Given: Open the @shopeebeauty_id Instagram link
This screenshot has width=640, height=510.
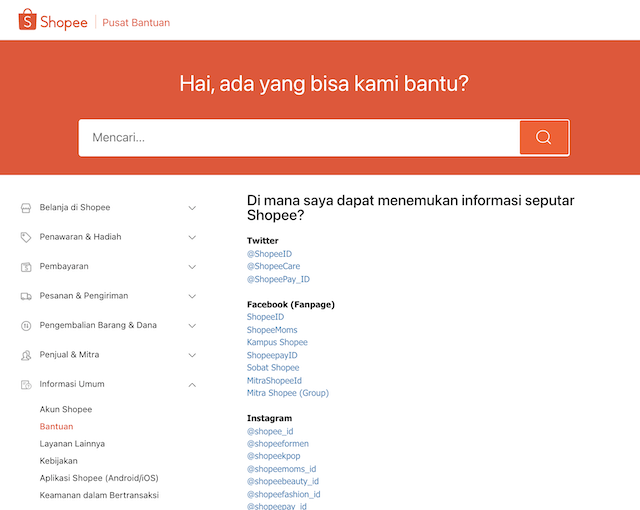Looking at the screenshot, I should coord(283,481).
